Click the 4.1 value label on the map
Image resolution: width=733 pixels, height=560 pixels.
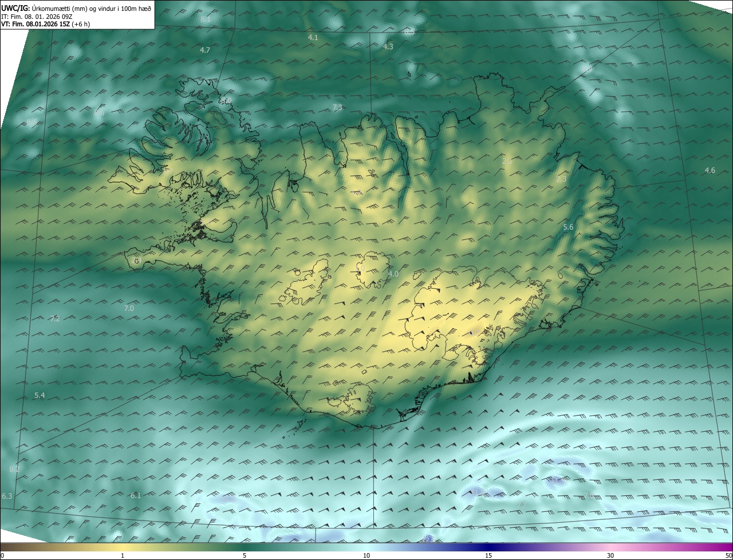pyautogui.click(x=313, y=37)
